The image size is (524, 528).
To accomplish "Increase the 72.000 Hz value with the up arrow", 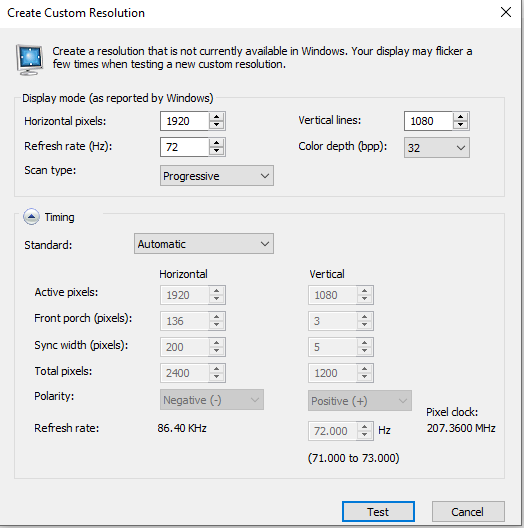I will click(x=364, y=427).
